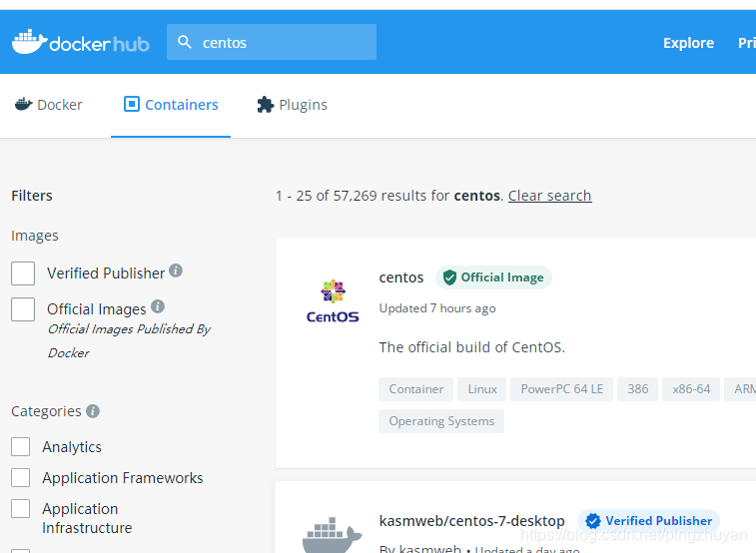Click the search magnifier icon
Viewport: 756px width, 553px height.
[x=184, y=42]
